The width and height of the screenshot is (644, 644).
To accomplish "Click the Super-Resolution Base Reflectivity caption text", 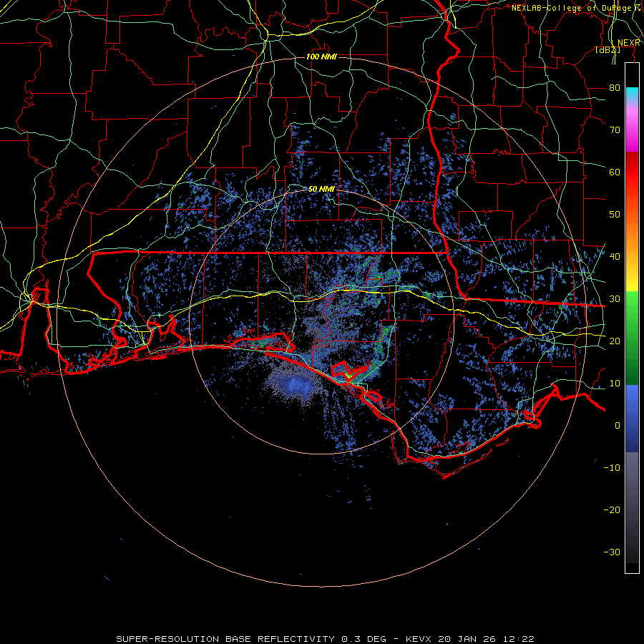I will 225,639.
